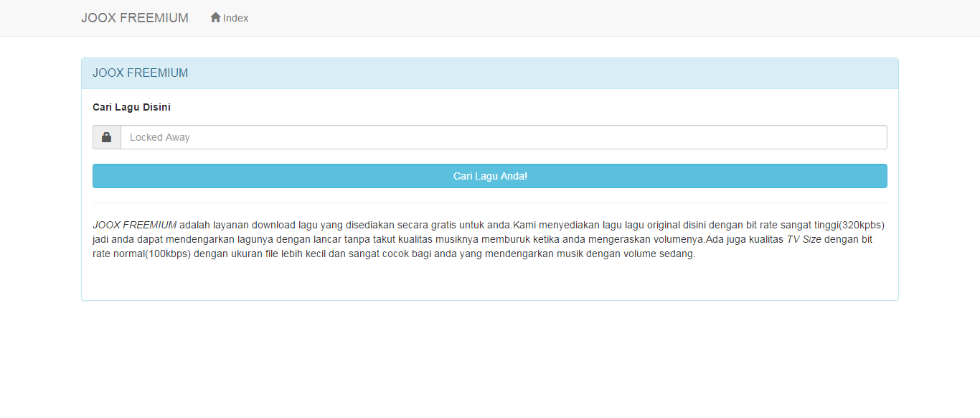Click the italic JOOX FREEMIUM text in description
The height and width of the screenshot is (418, 980).
134,225
